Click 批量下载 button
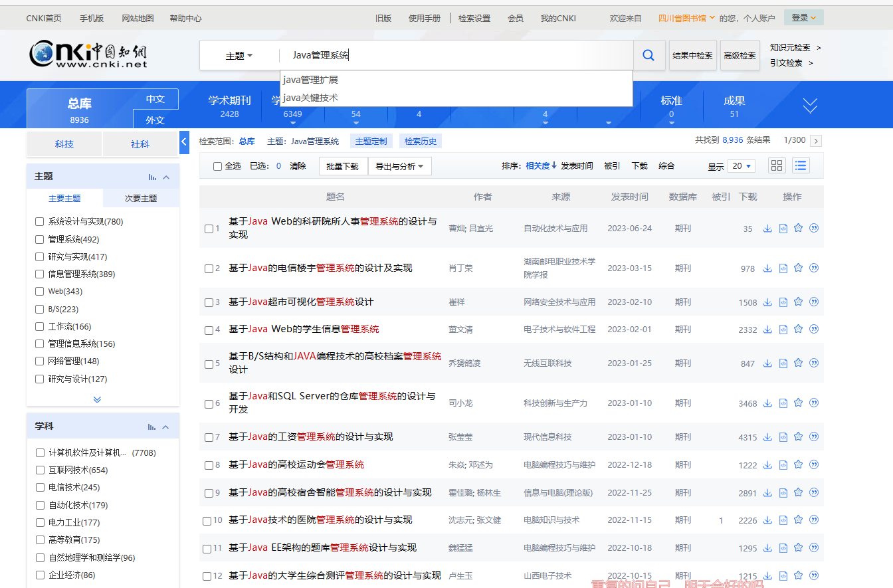 click(x=343, y=166)
